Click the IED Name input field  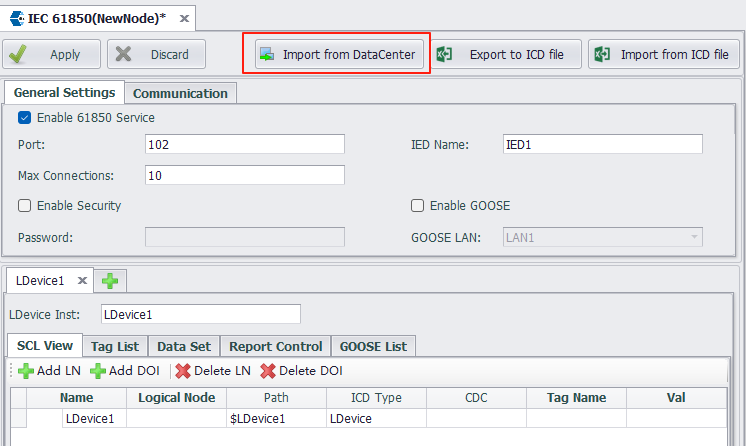point(602,144)
